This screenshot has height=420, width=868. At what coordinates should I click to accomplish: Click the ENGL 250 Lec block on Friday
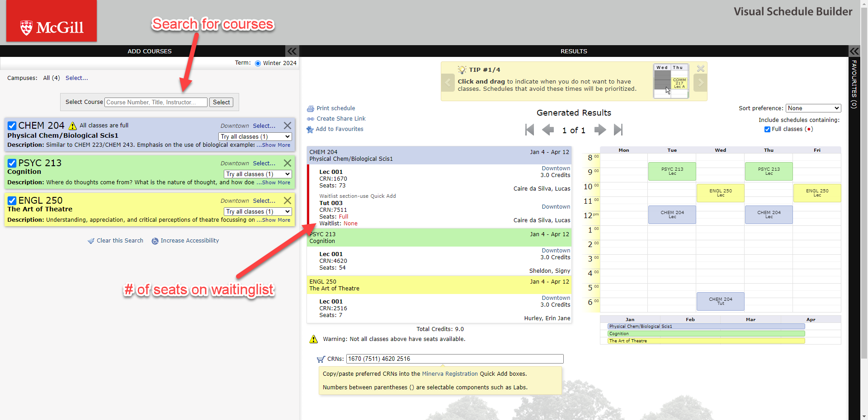(x=817, y=193)
